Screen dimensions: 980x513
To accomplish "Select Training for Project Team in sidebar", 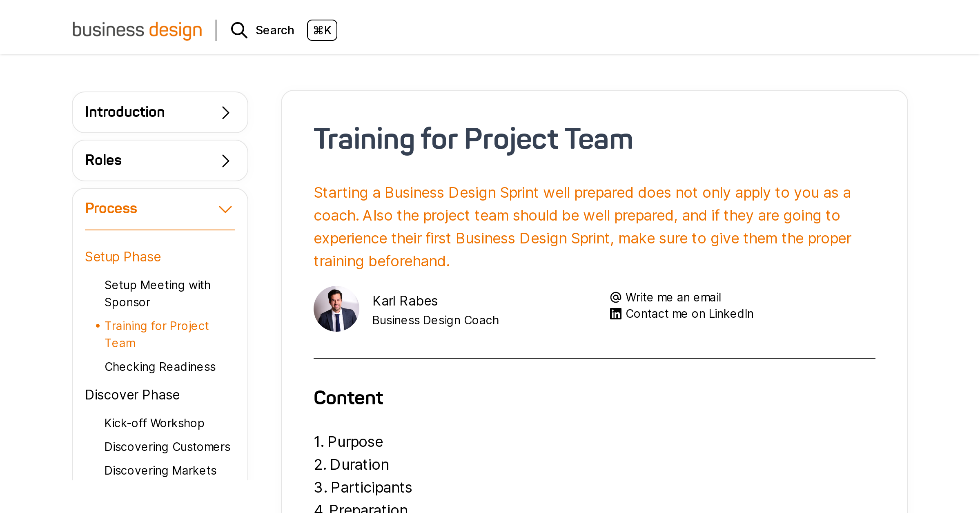I will (157, 334).
